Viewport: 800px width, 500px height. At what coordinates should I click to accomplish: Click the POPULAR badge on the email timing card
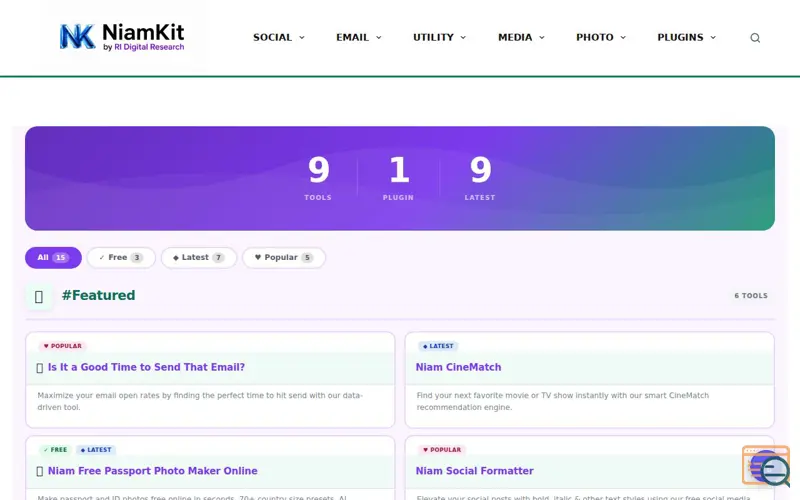[x=63, y=346]
